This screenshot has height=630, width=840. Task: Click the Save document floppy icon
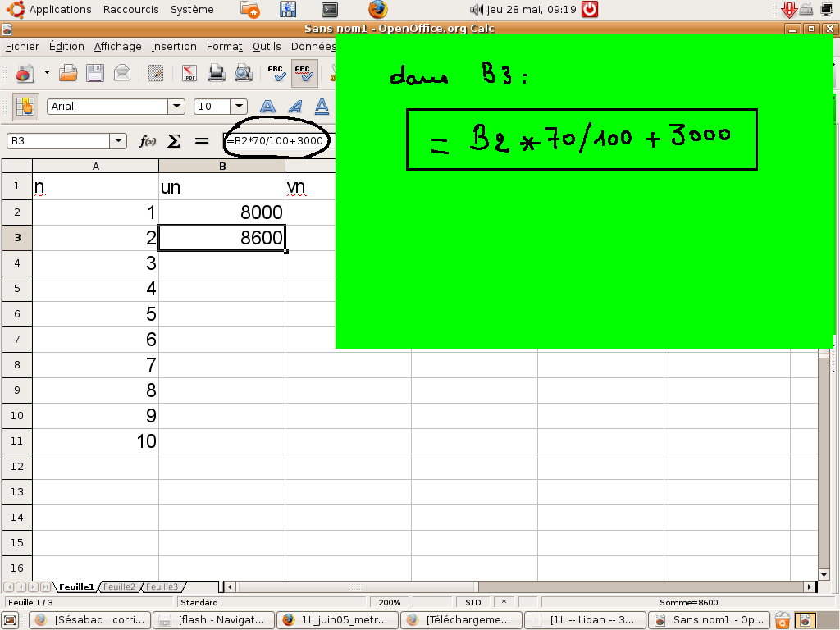coord(95,74)
